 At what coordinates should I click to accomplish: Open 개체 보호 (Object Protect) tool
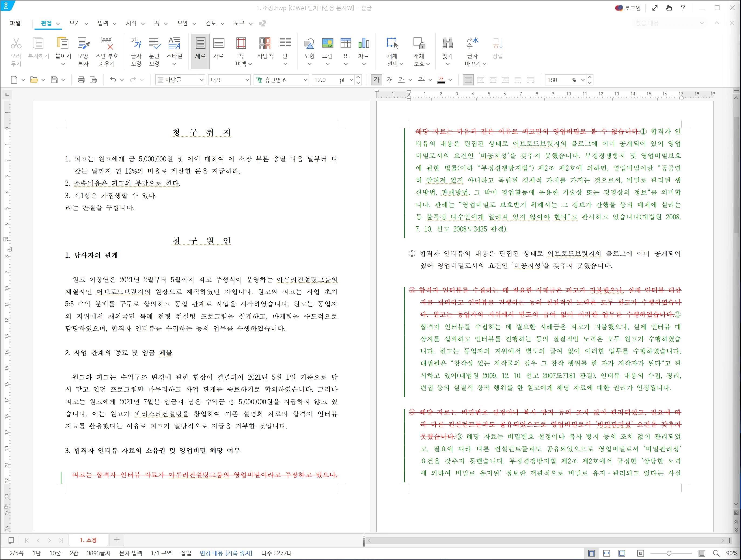419,50
